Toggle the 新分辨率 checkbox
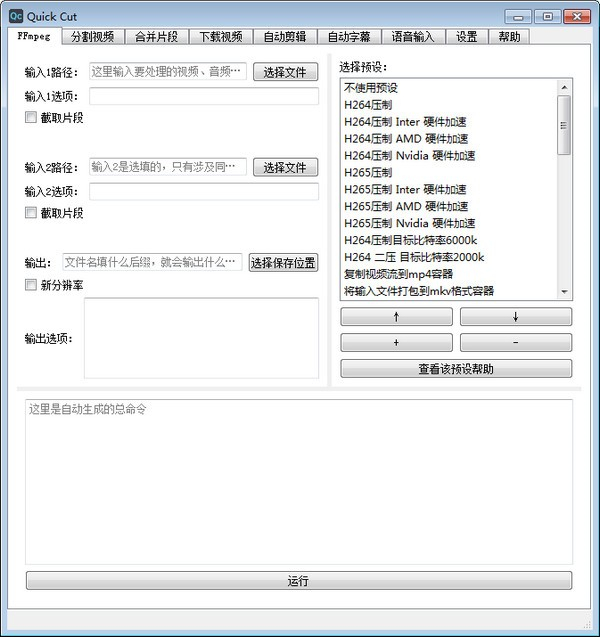This screenshot has width=600, height=637. pyautogui.click(x=31, y=285)
